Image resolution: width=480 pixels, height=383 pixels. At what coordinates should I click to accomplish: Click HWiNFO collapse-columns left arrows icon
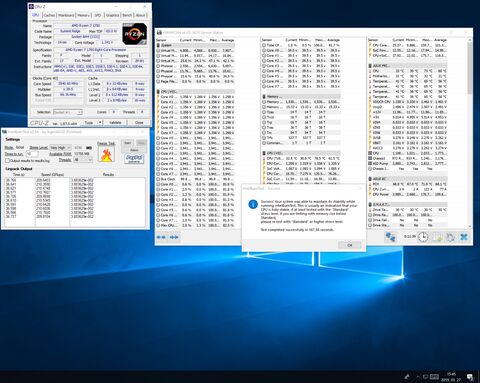pyautogui.click(x=161, y=237)
